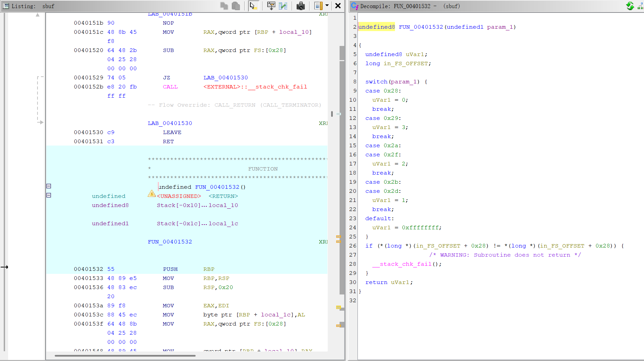Click the green re-decompile refresh icon

pyautogui.click(x=630, y=6)
